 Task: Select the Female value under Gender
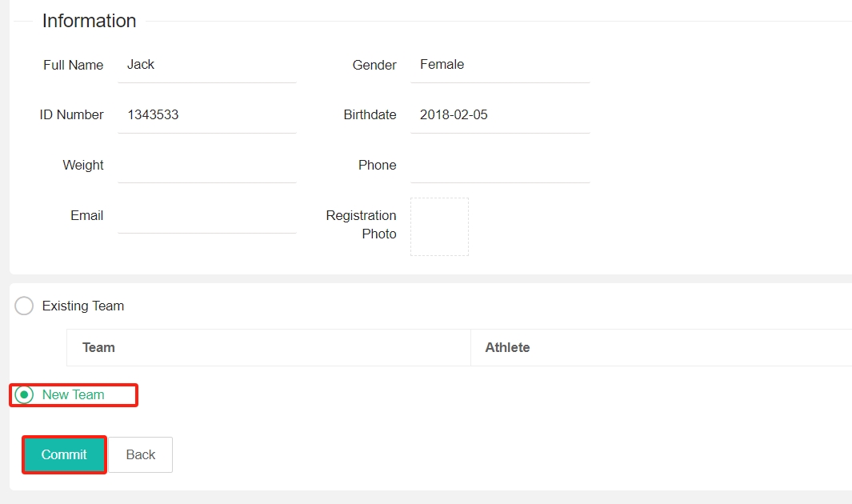442,65
